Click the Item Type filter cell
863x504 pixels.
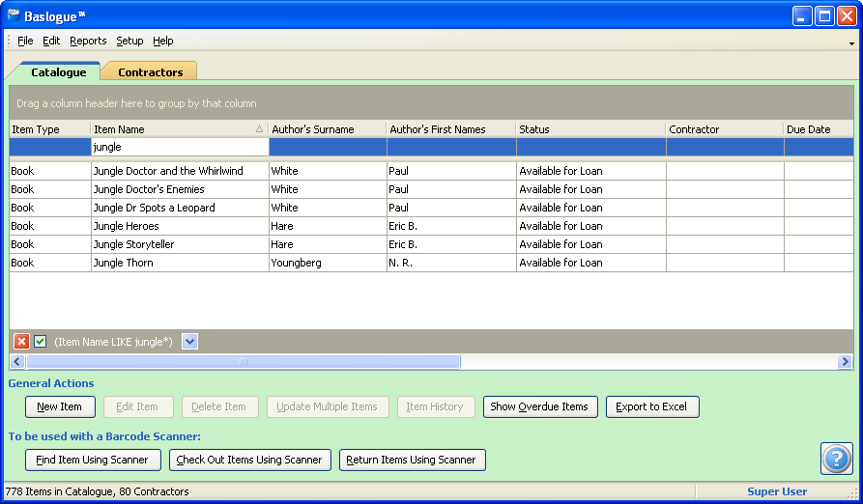tap(50, 147)
